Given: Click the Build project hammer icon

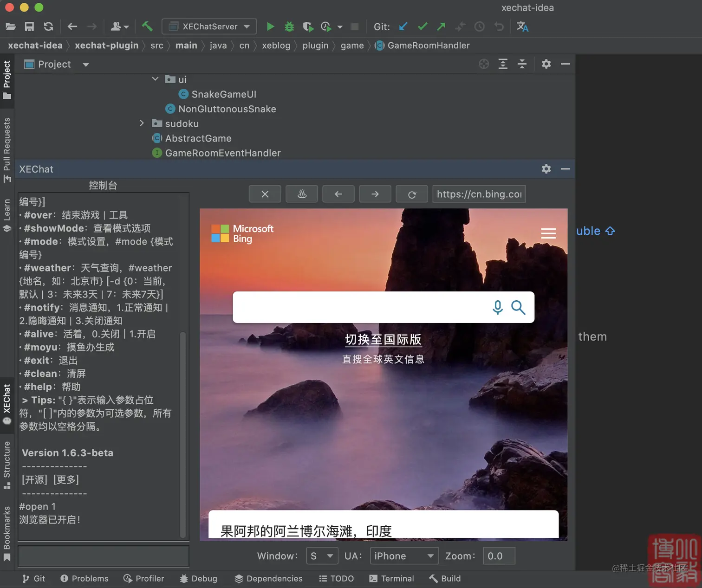Looking at the screenshot, I should click(147, 26).
